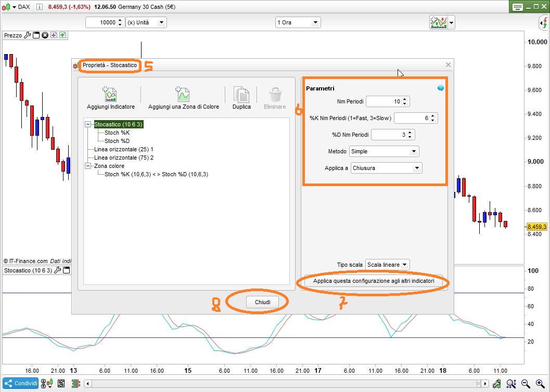Image resolution: width=550 pixels, height=392 pixels.
Task: Increase the 10000 quantity with up arrow
Action: pos(120,20)
